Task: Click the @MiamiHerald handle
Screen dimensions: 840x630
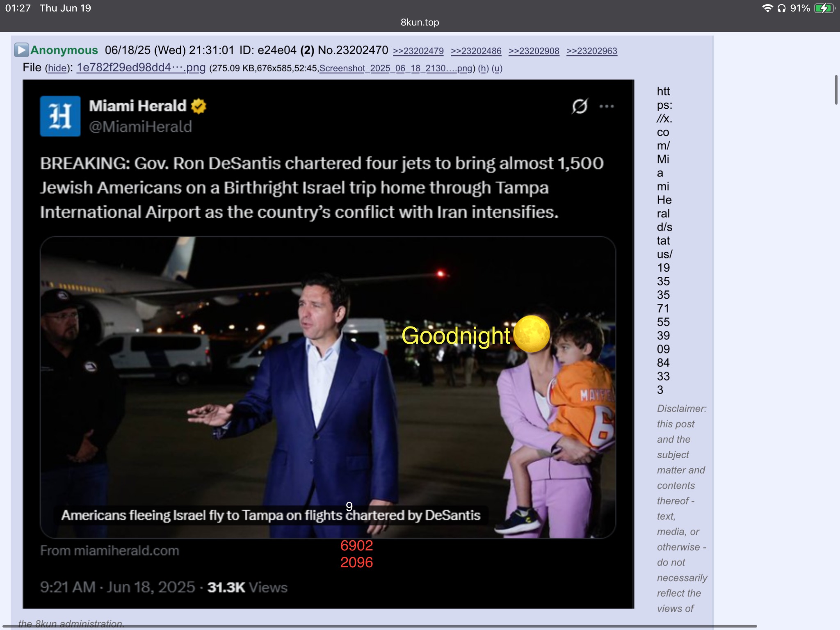Action: 140,127
